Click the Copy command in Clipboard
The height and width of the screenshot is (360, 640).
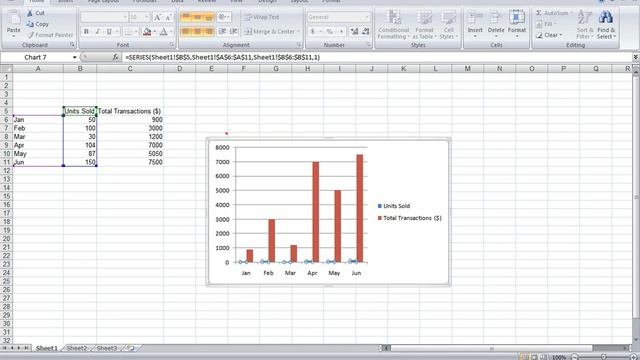[x=38, y=24]
